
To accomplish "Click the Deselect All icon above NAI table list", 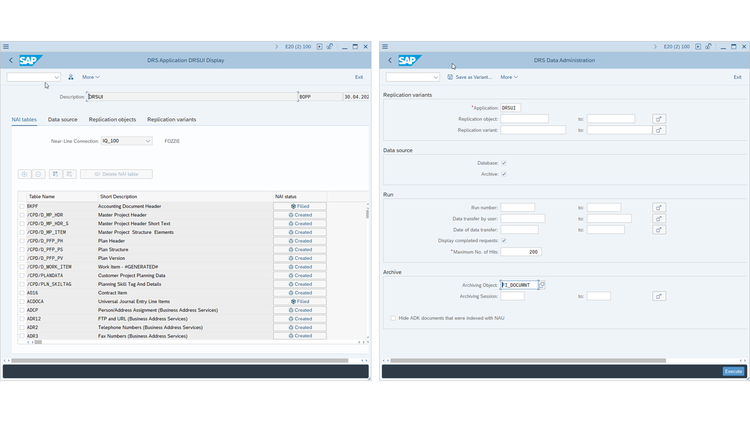I will (69, 174).
